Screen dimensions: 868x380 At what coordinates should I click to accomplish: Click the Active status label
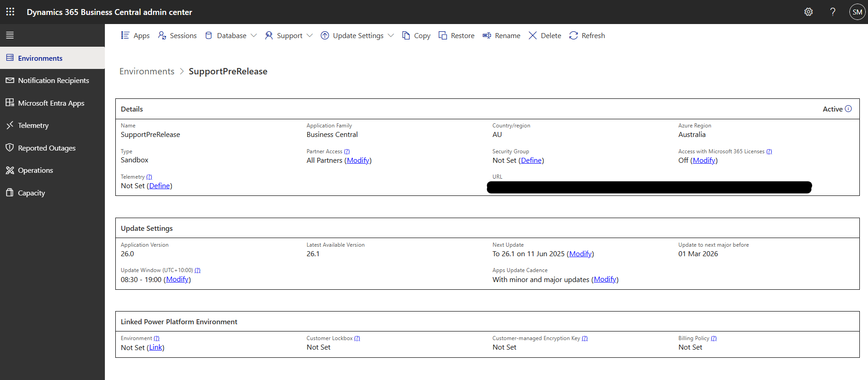coord(833,109)
